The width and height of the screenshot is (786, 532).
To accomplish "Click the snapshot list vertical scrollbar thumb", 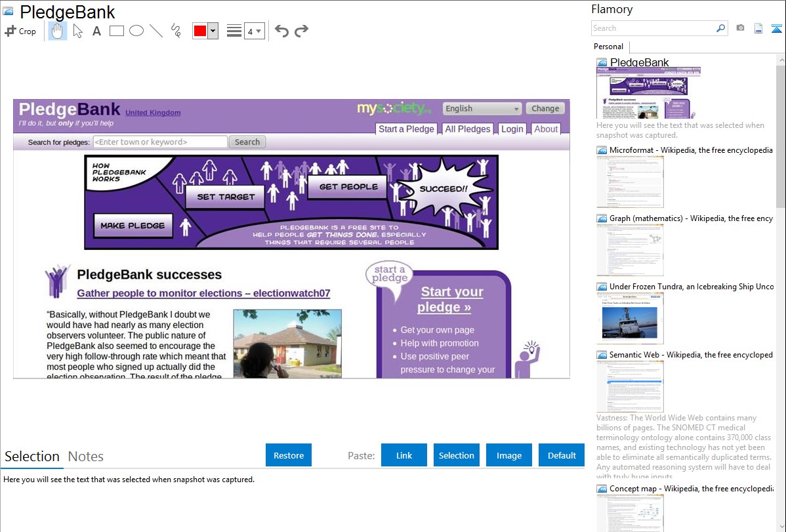I will pyautogui.click(x=781, y=136).
